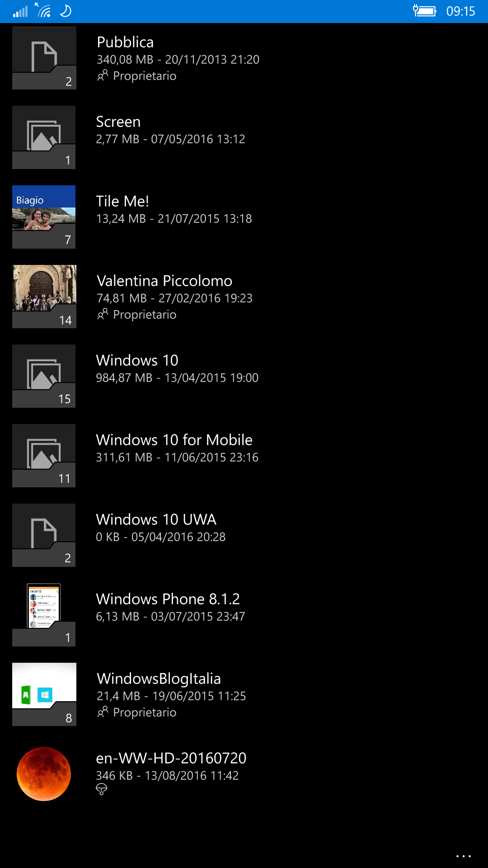Tap item count 11 on Windows 10 for Mobile
The image size is (488, 868).
[65, 479]
